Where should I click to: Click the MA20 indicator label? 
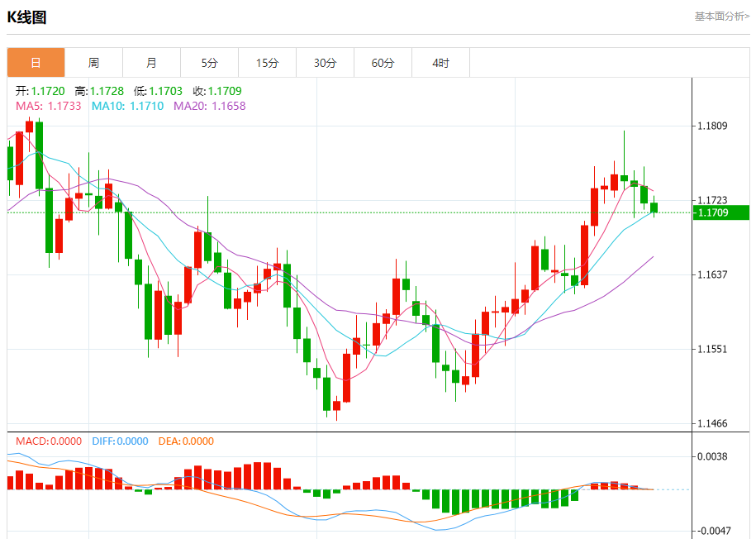pyautogui.click(x=209, y=106)
